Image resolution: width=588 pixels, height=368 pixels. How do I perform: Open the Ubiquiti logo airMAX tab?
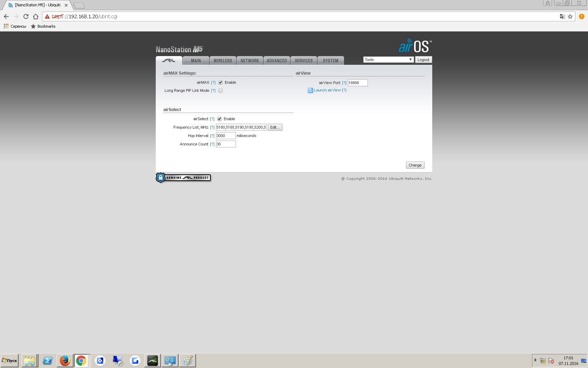point(169,60)
